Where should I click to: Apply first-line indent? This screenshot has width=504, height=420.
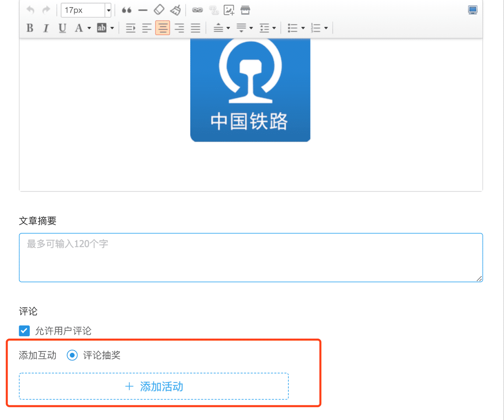tap(130, 28)
